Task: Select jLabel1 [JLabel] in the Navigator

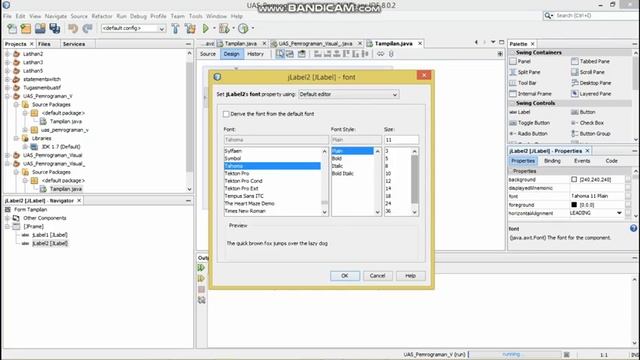Action: coord(50,235)
